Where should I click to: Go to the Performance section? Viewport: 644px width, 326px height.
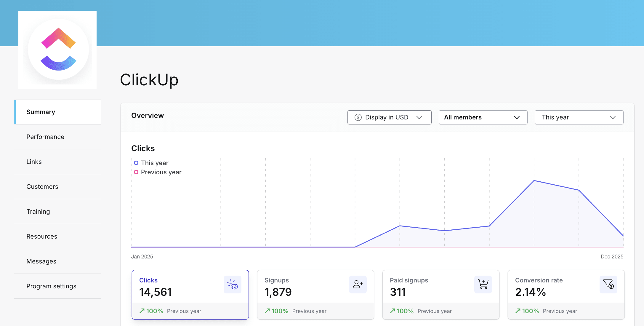click(x=45, y=137)
